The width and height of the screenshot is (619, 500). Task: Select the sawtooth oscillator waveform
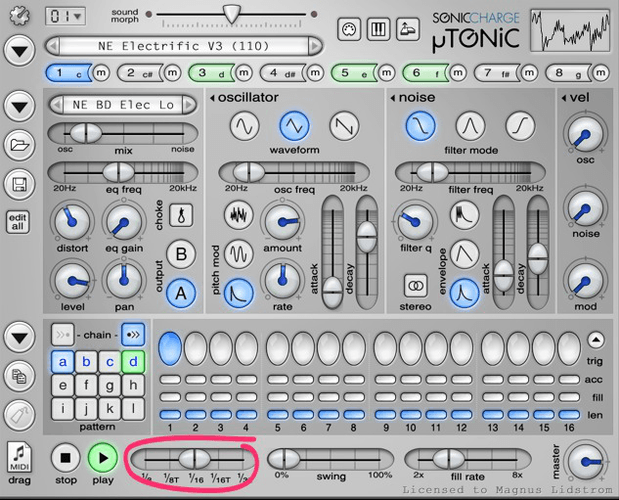pos(344,126)
